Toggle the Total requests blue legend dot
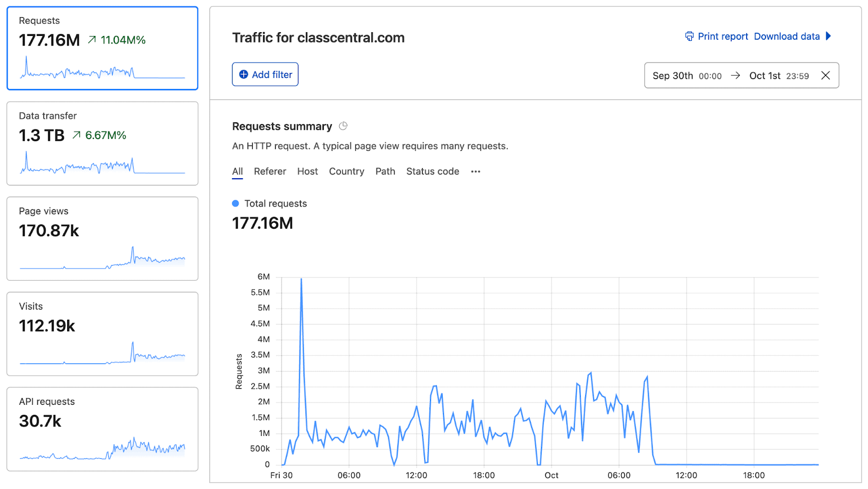868x489 pixels. click(x=235, y=203)
